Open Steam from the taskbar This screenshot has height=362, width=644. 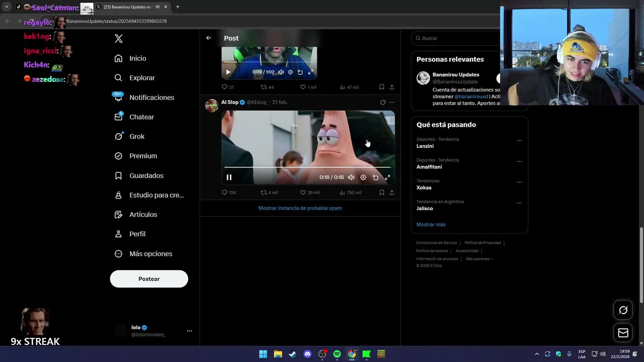(292, 354)
